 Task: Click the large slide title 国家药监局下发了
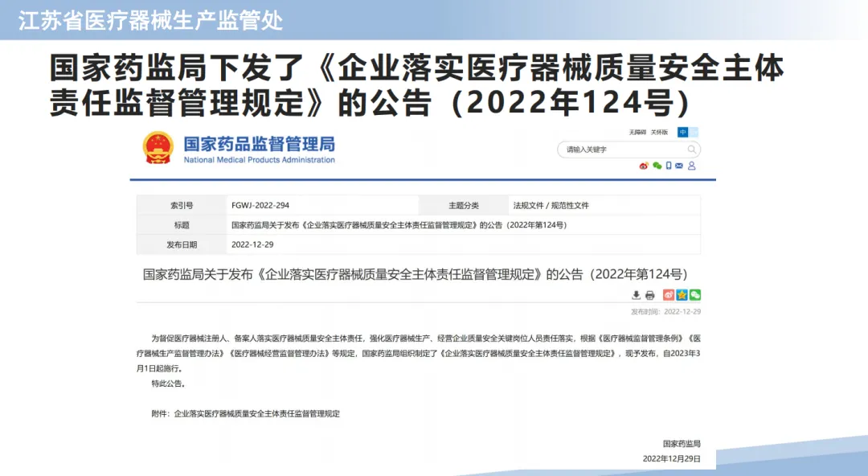click(x=416, y=85)
